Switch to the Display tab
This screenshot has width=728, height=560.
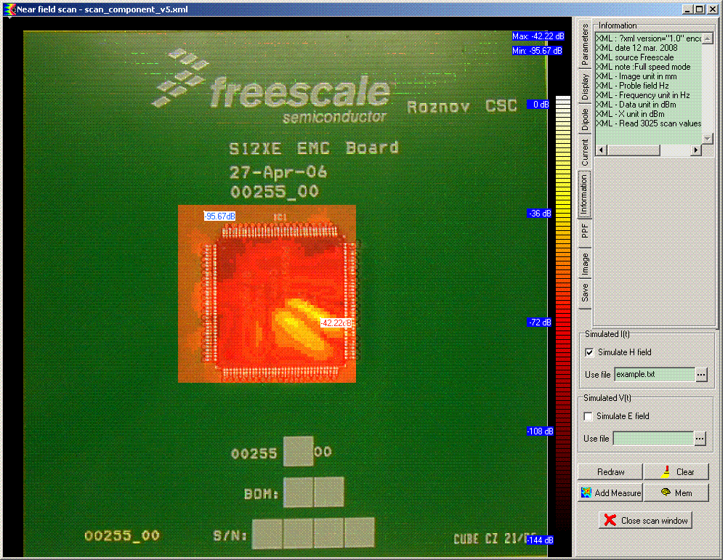coord(585,86)
